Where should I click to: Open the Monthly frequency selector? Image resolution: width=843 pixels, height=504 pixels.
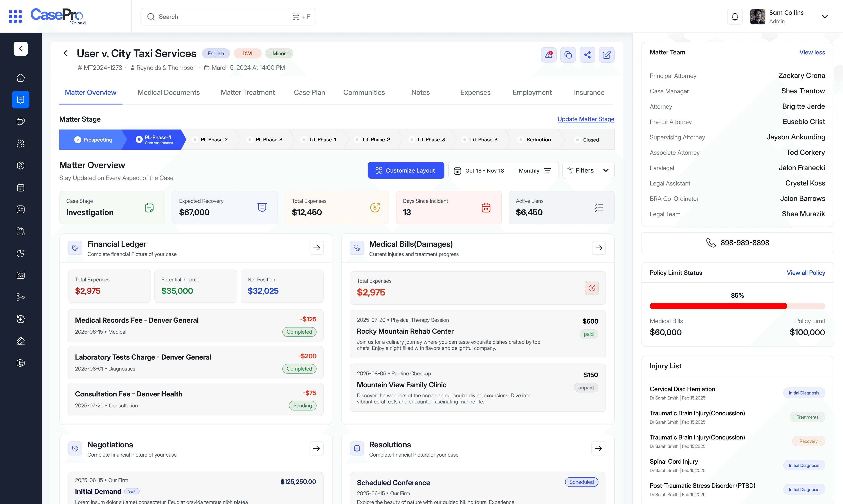point(536,170)
